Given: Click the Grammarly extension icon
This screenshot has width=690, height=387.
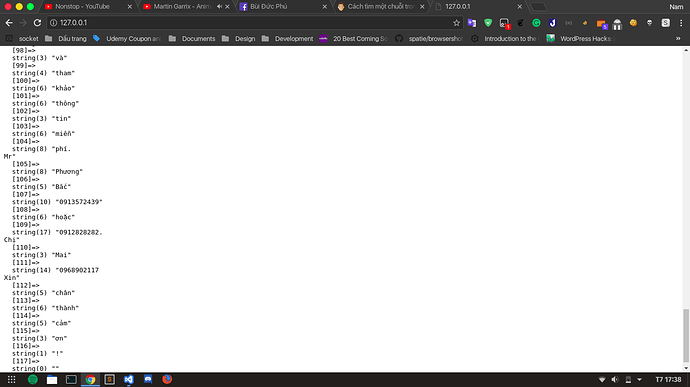Looking at the screenshot, I should point(536,23).
